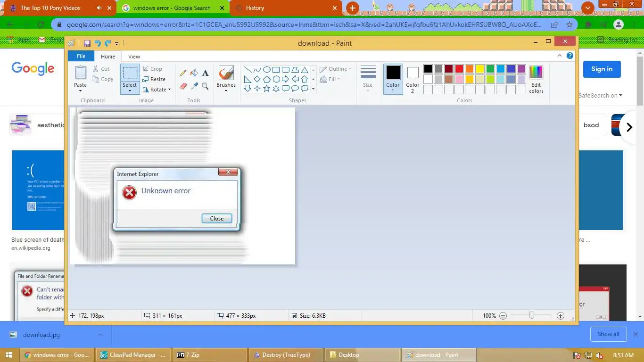
Task: Choose the Oval shape in Shapes gallery
Action: pyautogui.click(x=266, y=70)
